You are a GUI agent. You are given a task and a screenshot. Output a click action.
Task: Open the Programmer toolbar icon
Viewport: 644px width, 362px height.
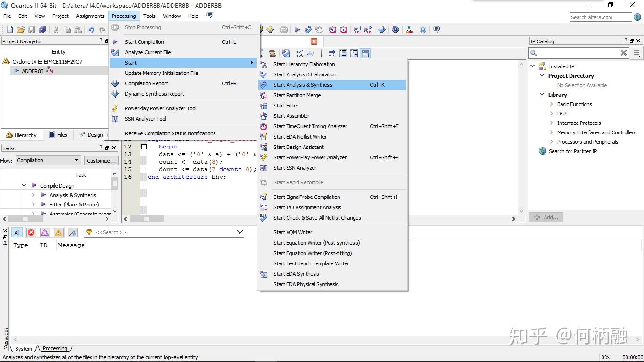[x=396, y=30]
